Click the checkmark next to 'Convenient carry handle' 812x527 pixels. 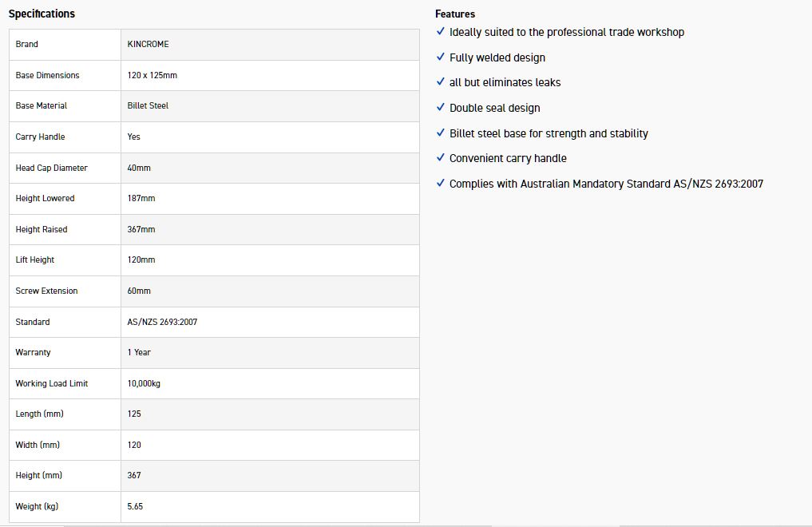[441, 158]
